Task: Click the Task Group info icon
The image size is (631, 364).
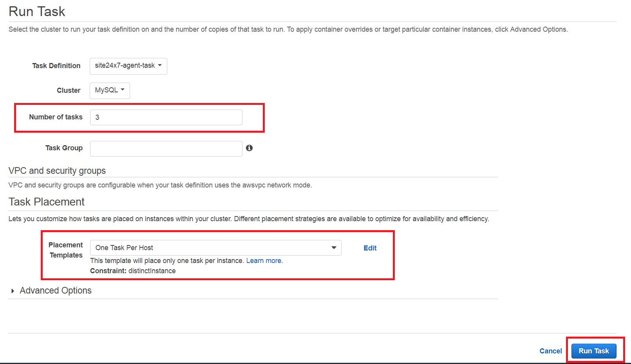Action: coord(250,148)
